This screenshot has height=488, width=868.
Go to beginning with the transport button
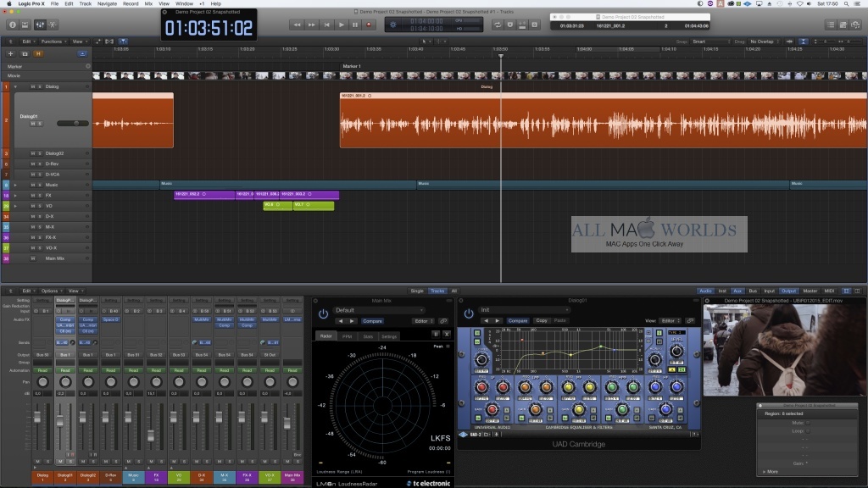(326, 25)
